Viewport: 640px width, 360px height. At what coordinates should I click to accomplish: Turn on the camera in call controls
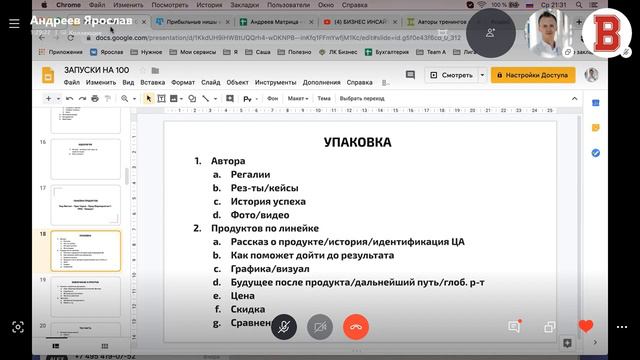pyautogui.click(x=320, y=327)
